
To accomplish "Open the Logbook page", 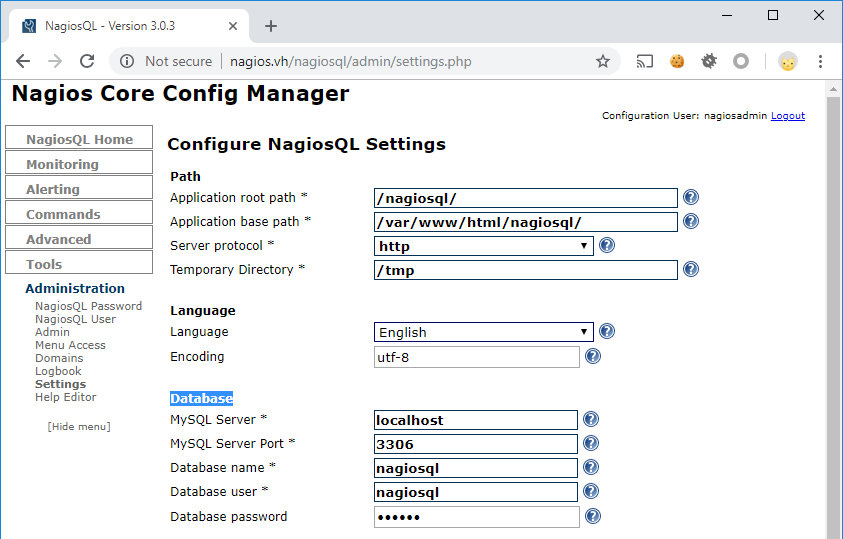I will pyautogui.click(x=58, y=371).
